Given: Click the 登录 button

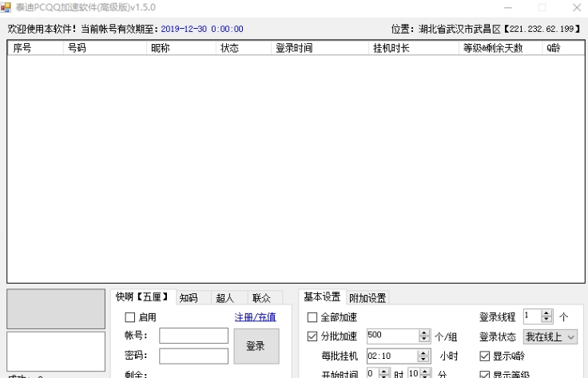Looking at the screenshot, I should click(256, 346).
